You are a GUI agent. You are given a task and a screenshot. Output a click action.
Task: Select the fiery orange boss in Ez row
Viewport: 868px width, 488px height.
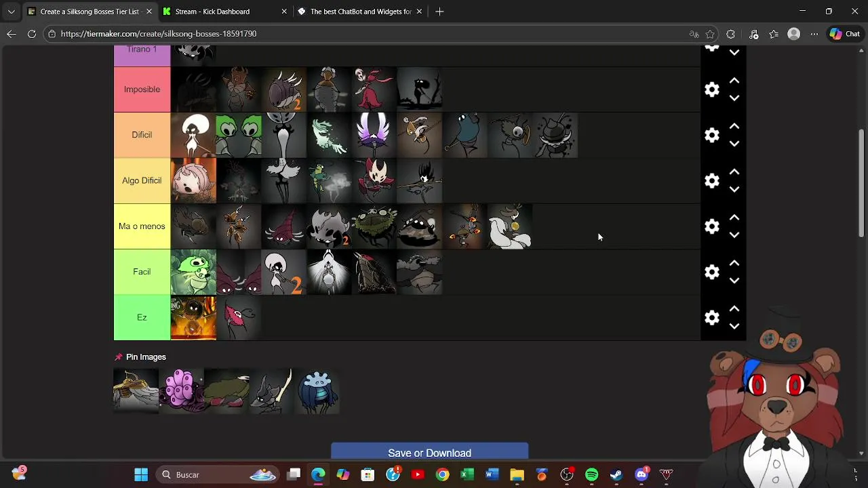(x=193, y=317)
